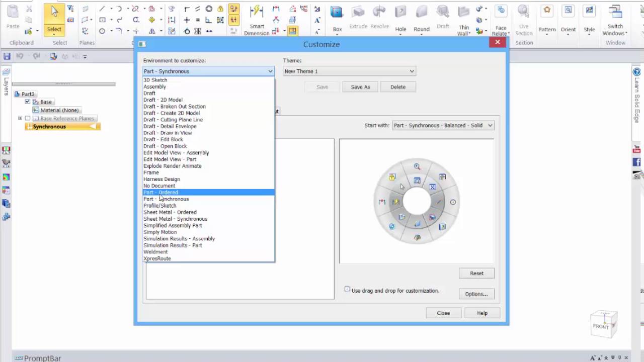Check the Base Reference Planes checkbox
Screen dimensions: 644x362
coord(28,118)
